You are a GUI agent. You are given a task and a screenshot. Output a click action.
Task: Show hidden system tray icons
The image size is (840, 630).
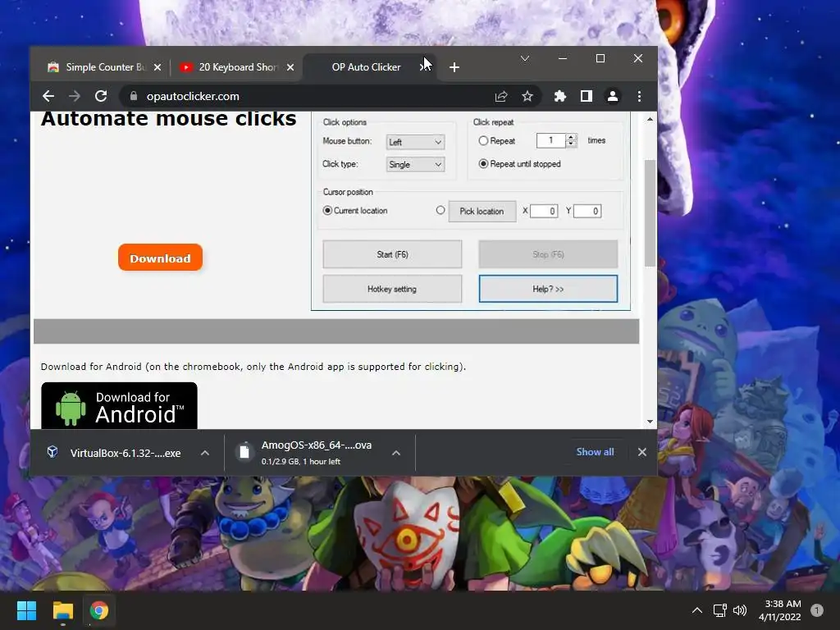click(697, 610)
